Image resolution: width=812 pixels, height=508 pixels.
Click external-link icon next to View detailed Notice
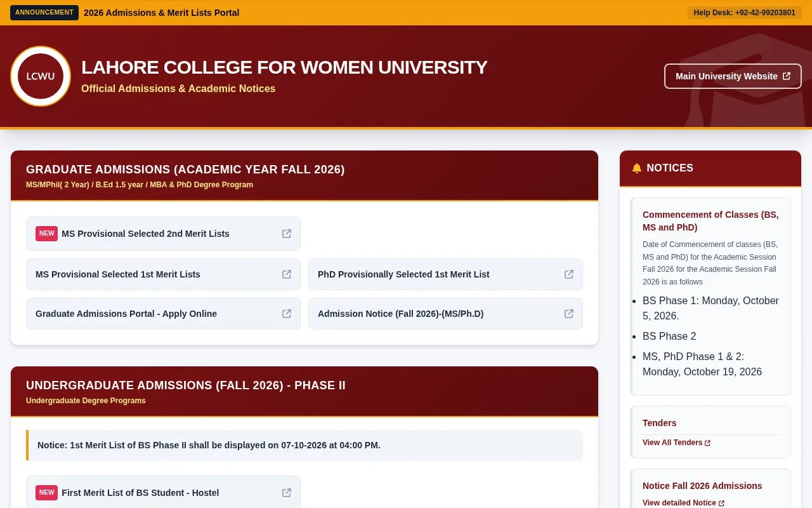click(x=721, y=504)
